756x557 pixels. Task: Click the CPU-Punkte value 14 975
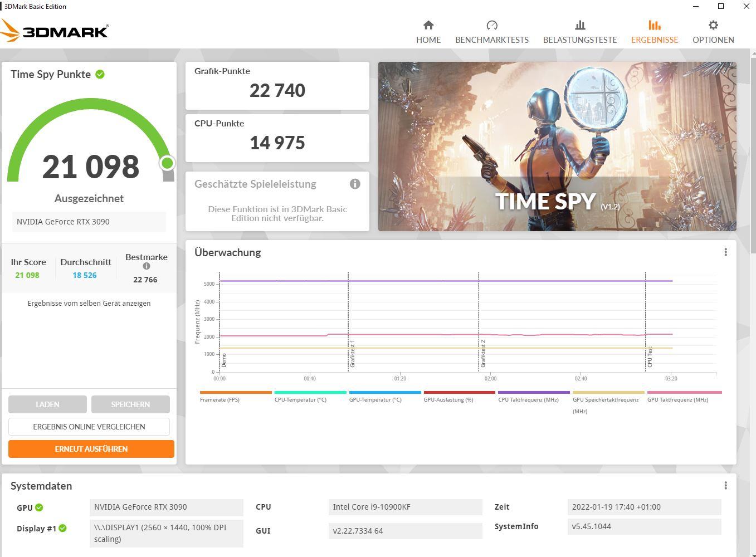[277, 143]
